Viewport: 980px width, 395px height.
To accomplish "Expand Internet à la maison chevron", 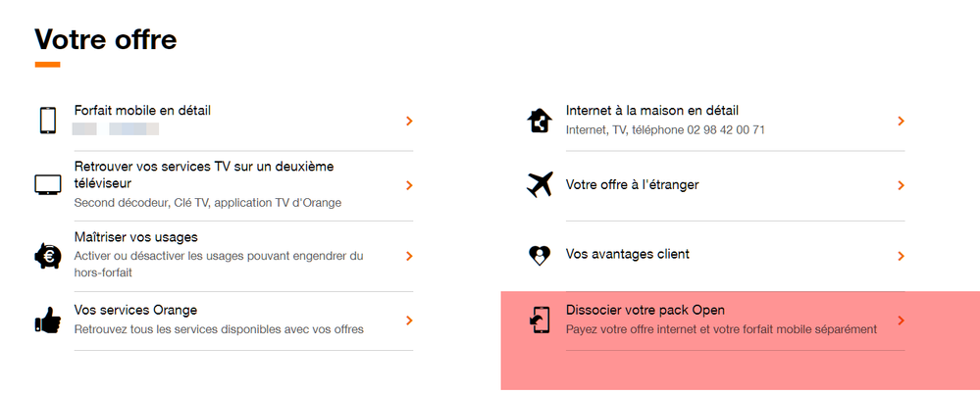I will pos(901,121).
